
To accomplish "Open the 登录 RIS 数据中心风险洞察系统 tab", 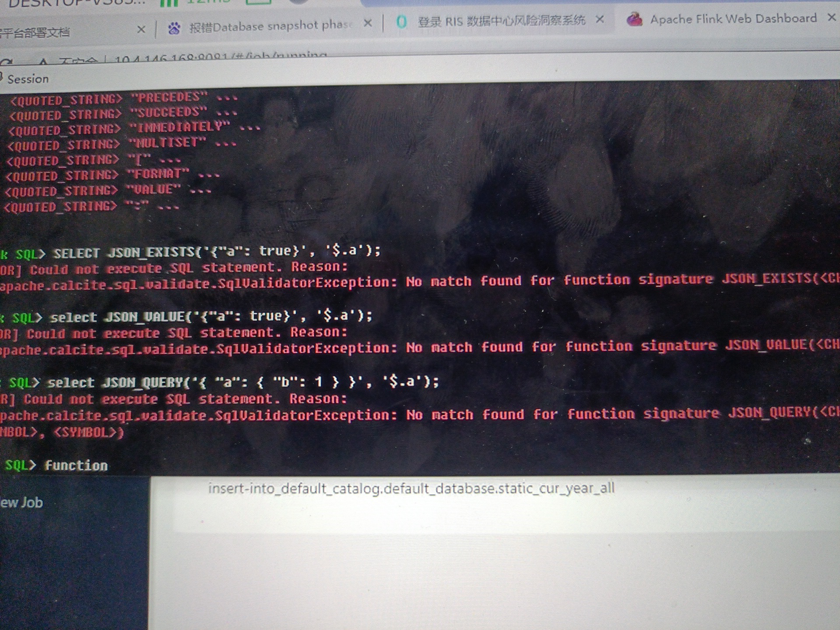I will [501, 21].
